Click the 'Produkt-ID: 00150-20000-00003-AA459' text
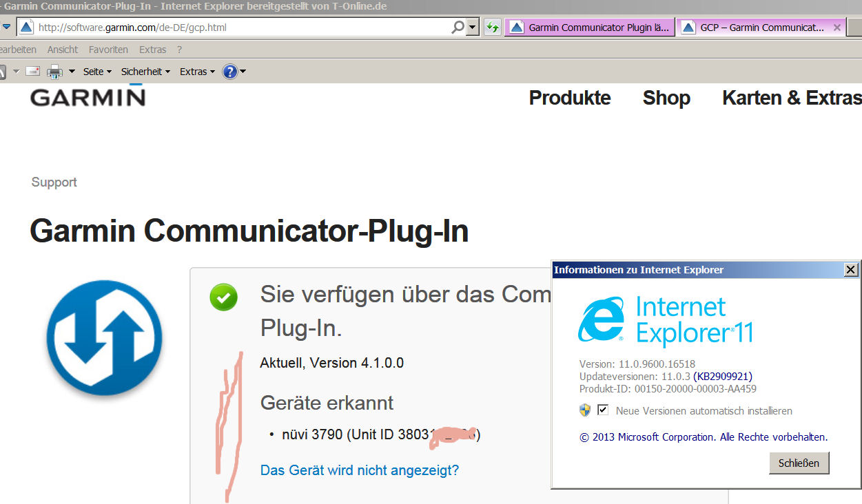The image size is (862, 504). coord(668,389)
